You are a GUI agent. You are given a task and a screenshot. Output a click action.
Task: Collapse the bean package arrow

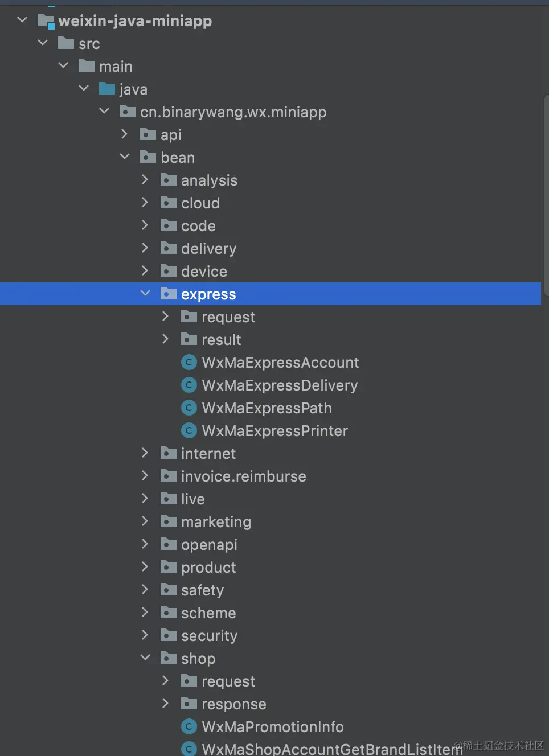pos(125,157)
